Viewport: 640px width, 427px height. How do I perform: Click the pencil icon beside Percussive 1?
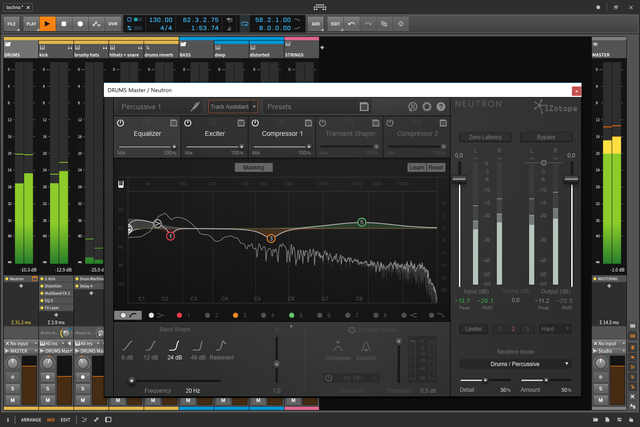click(x=195, y=107)
